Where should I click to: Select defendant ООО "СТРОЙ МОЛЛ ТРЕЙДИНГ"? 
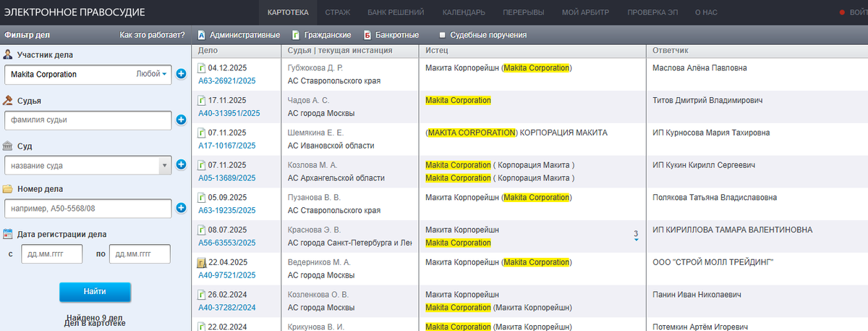coord(714,262)
